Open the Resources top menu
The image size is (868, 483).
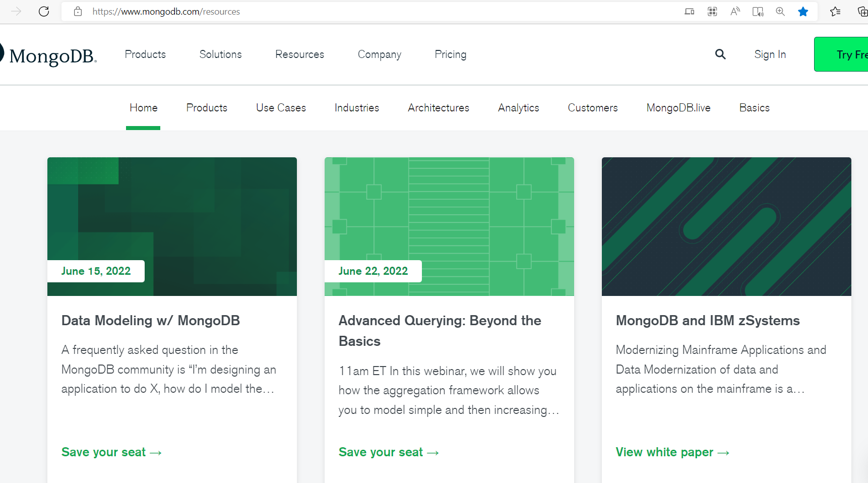(x=299, y=54)
